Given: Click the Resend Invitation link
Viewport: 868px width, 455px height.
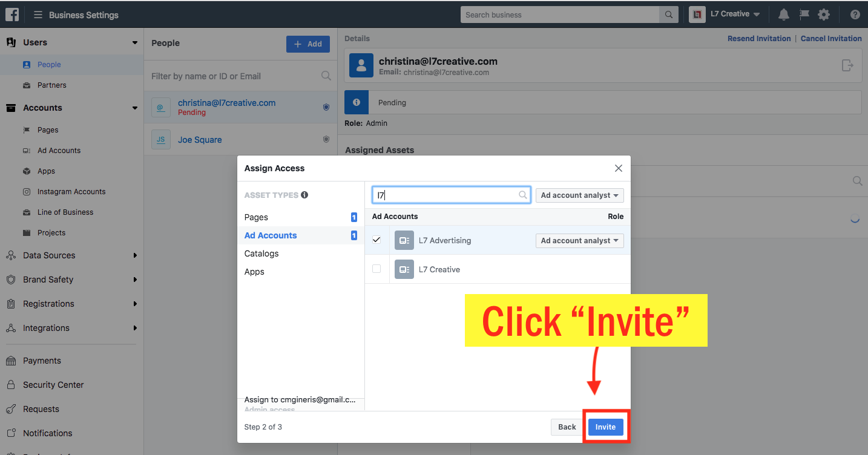Looking at the screenshot, I should click(x=759, y=38).
